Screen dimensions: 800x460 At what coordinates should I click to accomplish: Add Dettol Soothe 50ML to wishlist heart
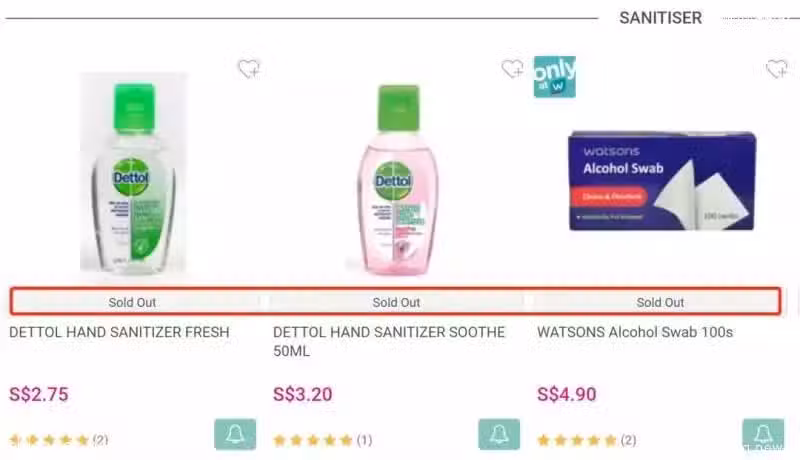coord(512,69)
